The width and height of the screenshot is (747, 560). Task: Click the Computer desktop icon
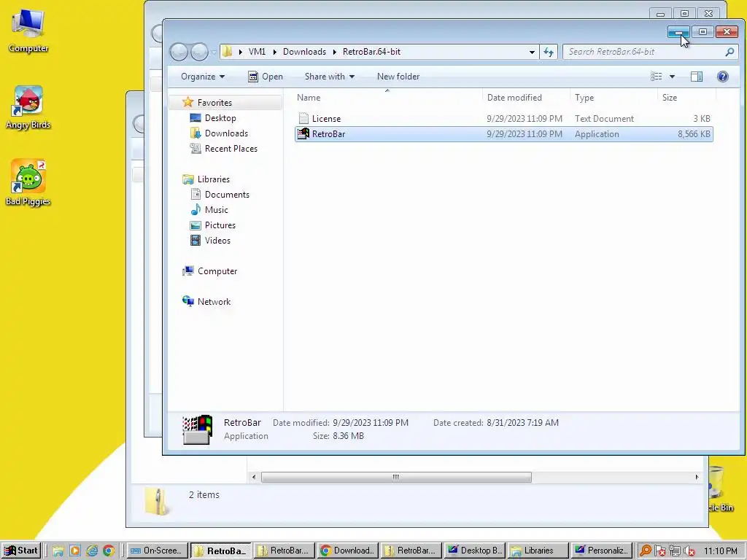tap(28, 31)
